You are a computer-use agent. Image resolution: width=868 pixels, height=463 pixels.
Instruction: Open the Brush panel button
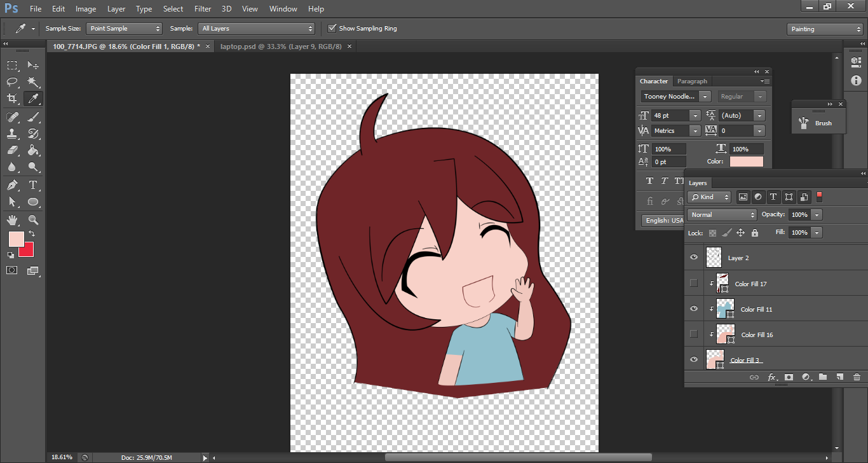tap(818, 123)
